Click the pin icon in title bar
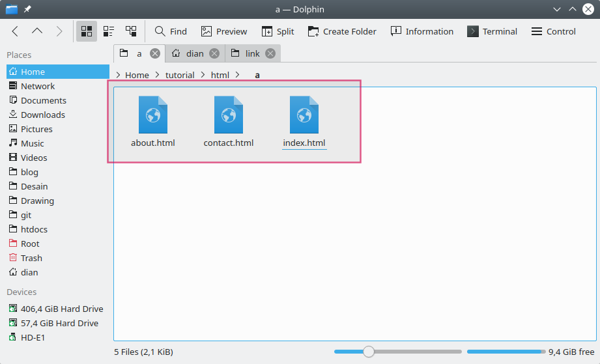This screenshot has width=600, height=364. pos(27,9)
